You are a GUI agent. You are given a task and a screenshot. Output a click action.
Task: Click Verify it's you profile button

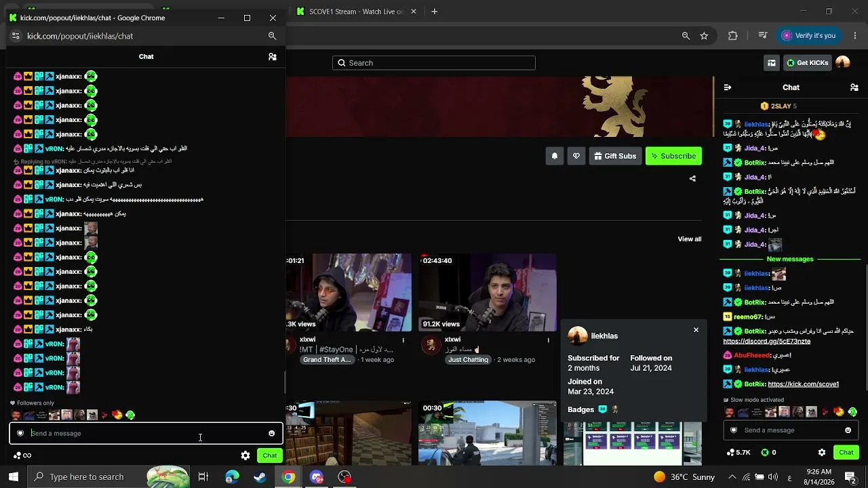coord(808,36)
